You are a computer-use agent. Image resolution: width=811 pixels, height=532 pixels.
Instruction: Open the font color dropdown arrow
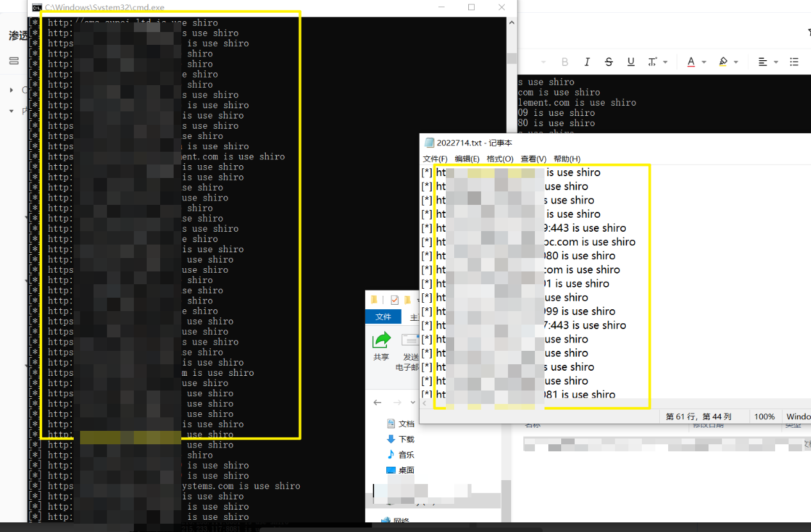[x=703, y=62]
